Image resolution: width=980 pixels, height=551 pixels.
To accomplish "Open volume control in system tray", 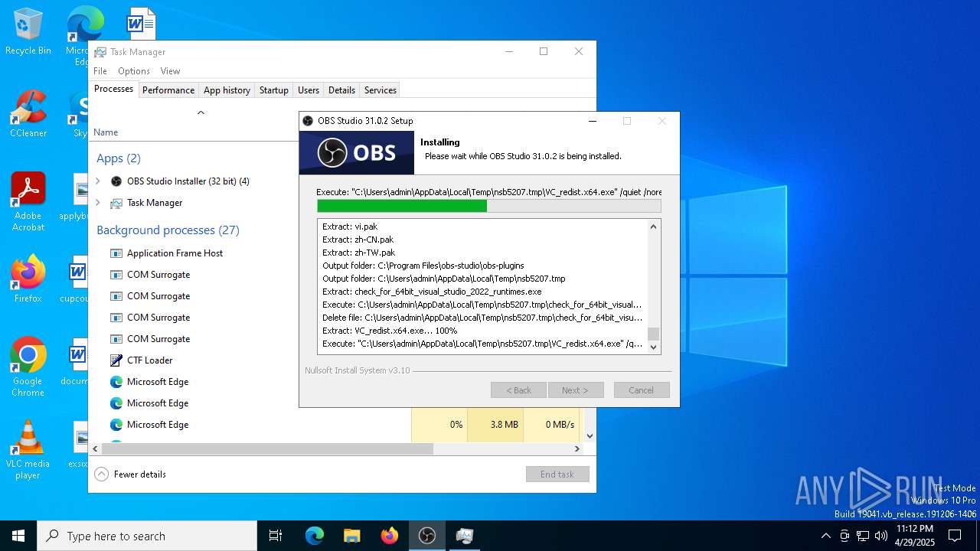I will (881, 536).
